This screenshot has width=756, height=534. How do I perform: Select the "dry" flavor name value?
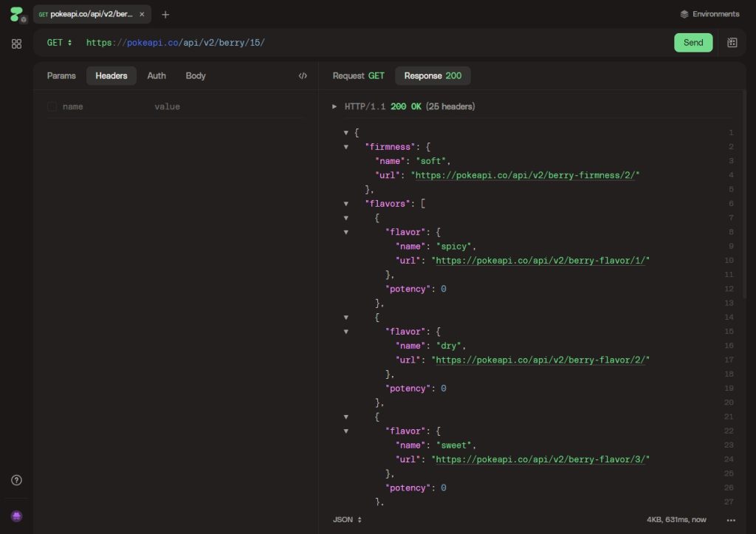click(448, 346)
